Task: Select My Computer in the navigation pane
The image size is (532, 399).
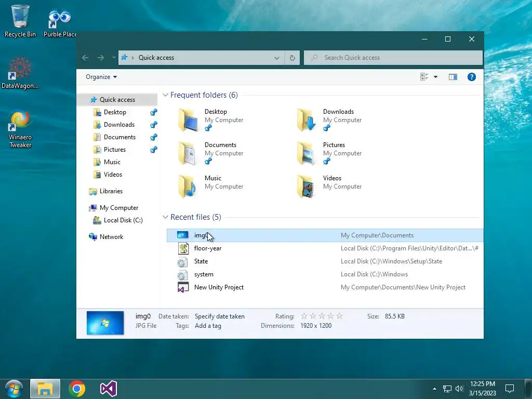Action: click(x=119, y=208)
